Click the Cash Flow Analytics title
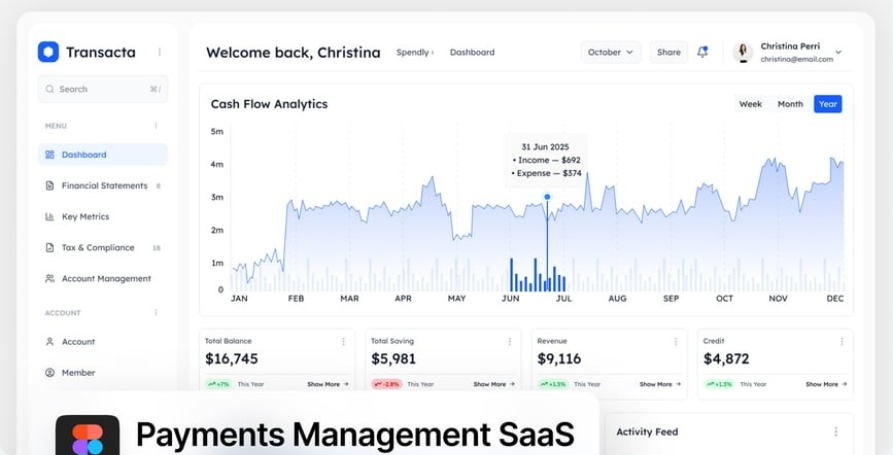Image resolution: width=893 pixels, height=455 pixels. 269,104
